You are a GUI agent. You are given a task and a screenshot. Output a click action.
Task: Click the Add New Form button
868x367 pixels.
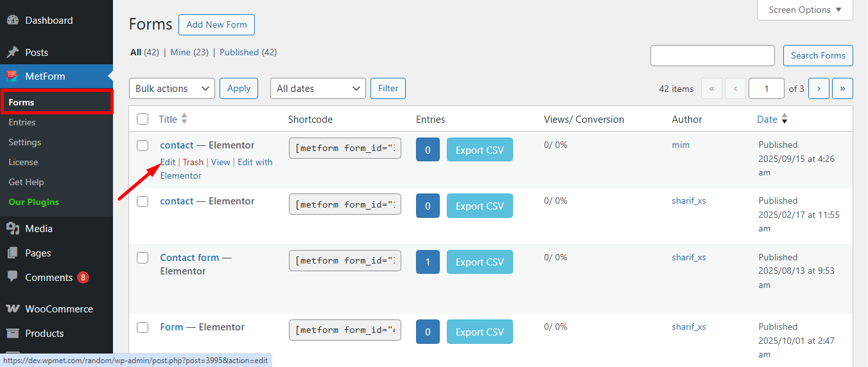(216, 24)
